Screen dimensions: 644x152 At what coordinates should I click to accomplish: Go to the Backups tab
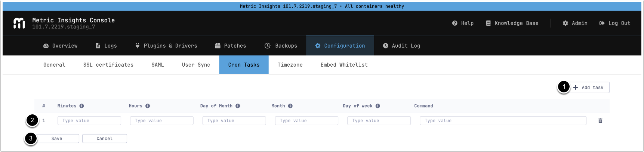pyautogui.click(x=281, y=46)
